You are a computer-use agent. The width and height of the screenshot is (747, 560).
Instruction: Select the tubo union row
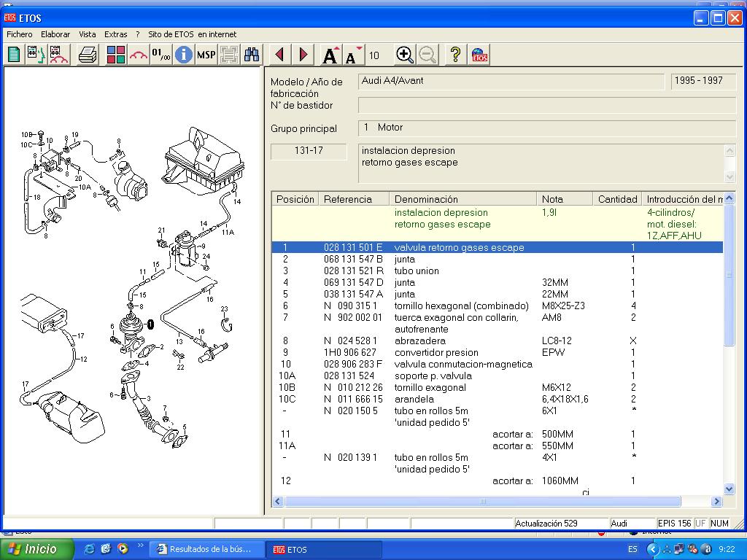(x=498, y=271)
